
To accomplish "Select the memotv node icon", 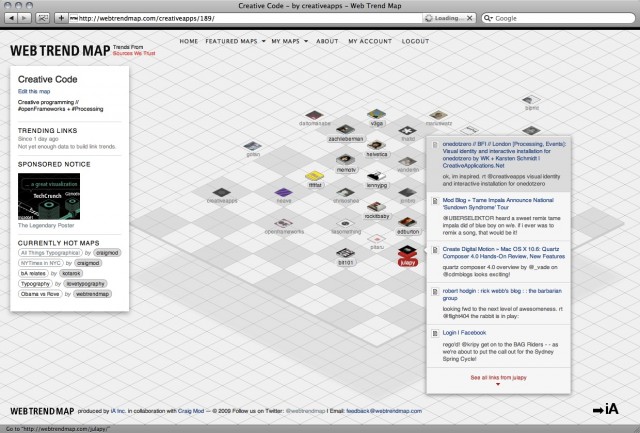I will pos(345,160).
